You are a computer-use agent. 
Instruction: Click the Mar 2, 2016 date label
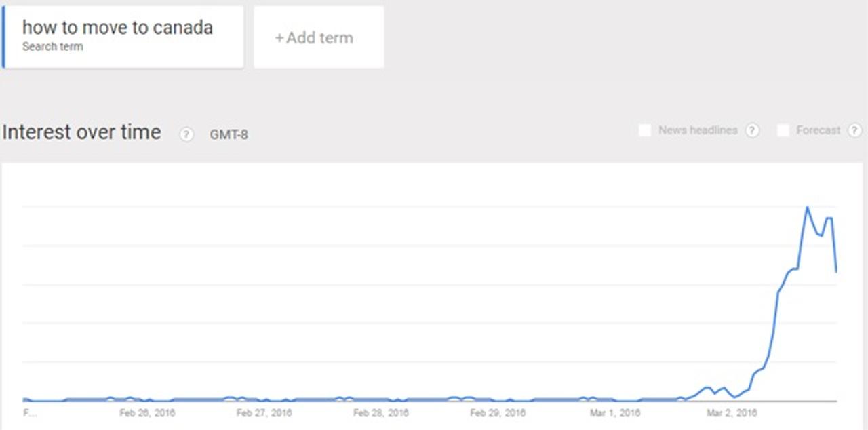click(732, 412)
